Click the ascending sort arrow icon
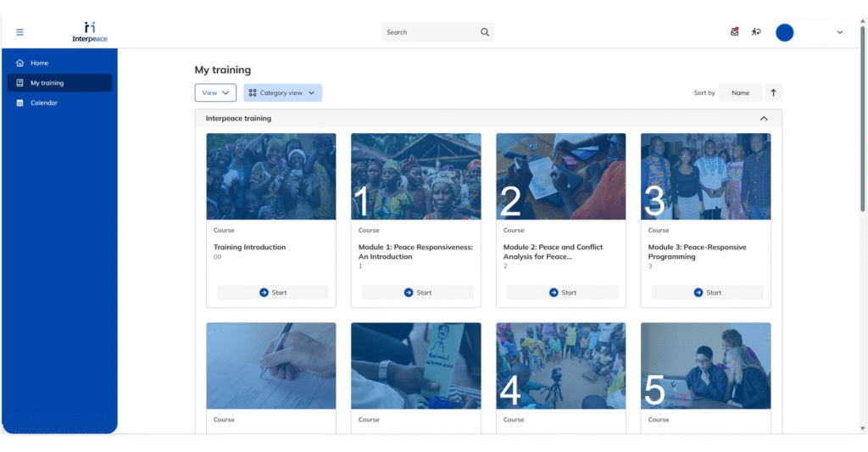The height and width of the screenshot is (452, 868). (x=773, y=93)
